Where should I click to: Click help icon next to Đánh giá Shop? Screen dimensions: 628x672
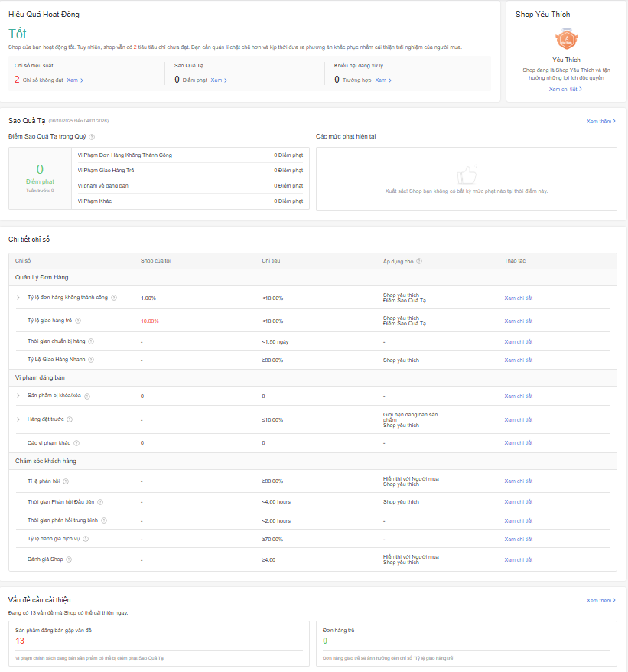(69, 559)
